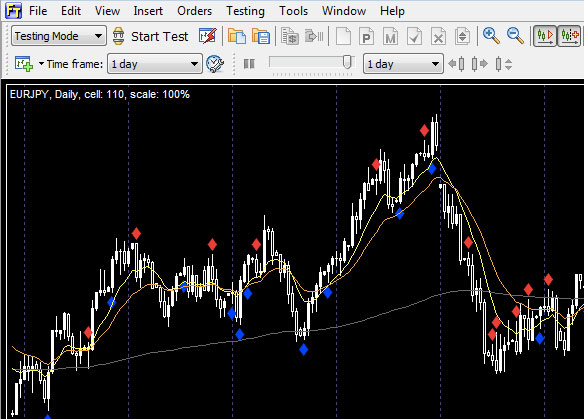Toggle the pause test button
The height and width of the screenshot is (419, 584).
(x=249, y=64)
